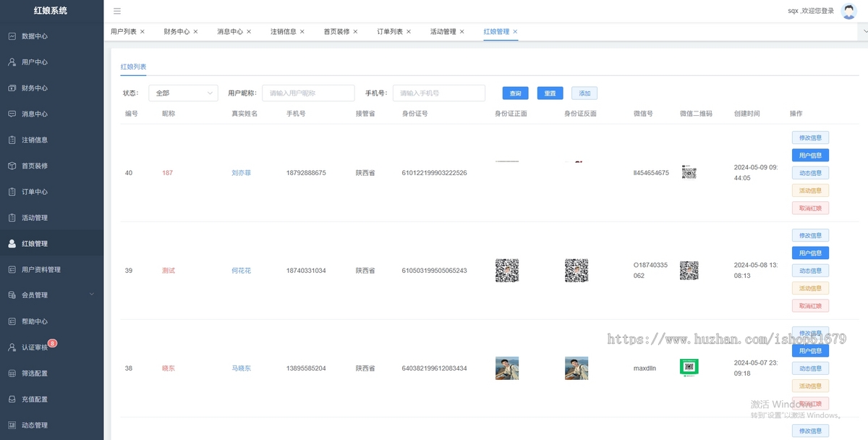The image size is (868, 440).
Task: Click the 重置 button
Action: (550, 93)
